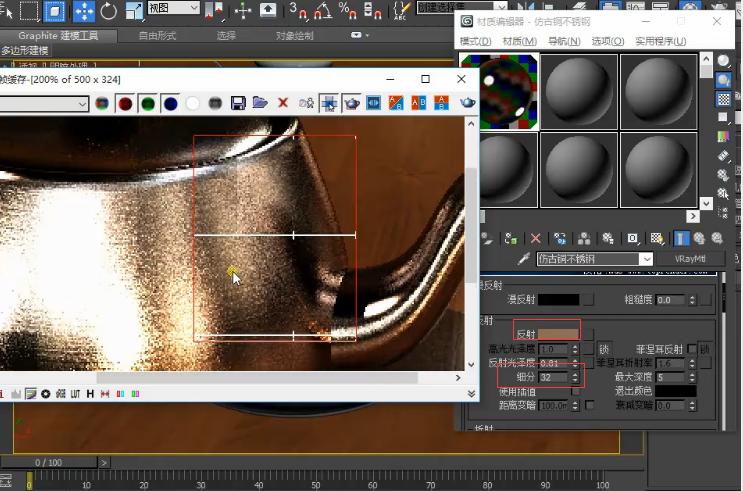Image resolution: width=743 pixels, height=491 pixels.
Task: Click the use pivot point center icon
Action: [x=214, y=11]
